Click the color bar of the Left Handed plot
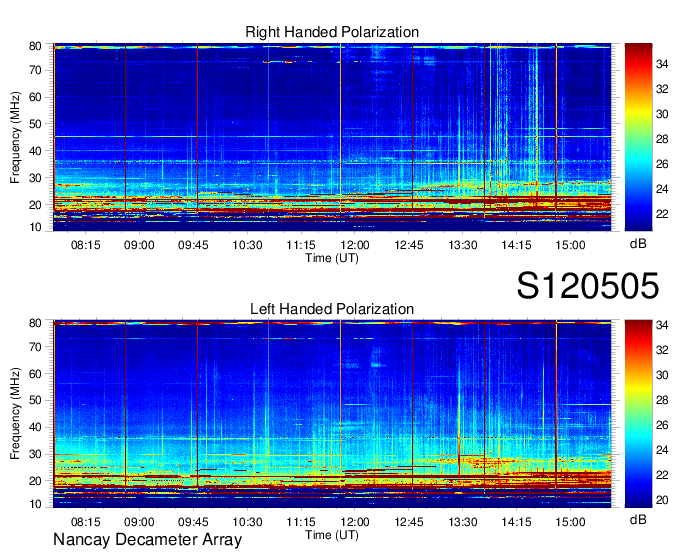The width and height of the screenshot is (680, 552). click(x=638, y=414)
